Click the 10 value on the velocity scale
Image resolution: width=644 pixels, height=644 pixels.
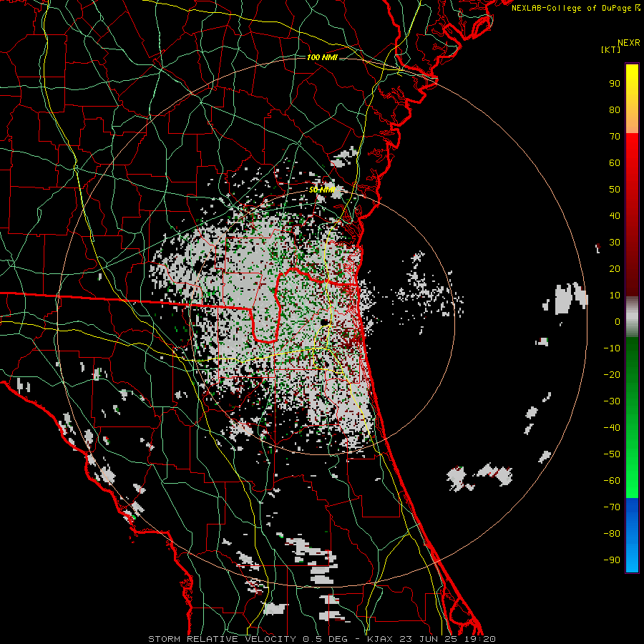tap(615, 296)
